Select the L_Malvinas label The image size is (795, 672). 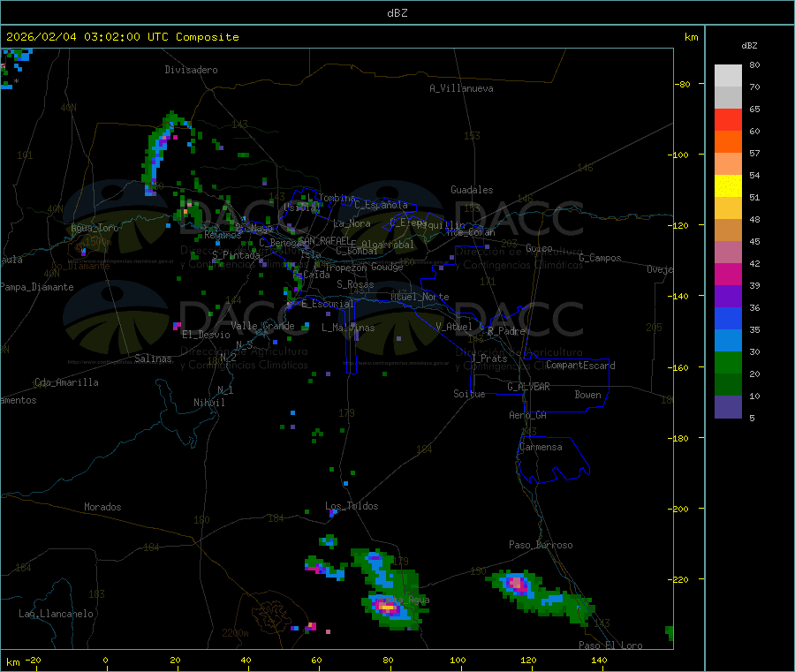coord(348,328)
